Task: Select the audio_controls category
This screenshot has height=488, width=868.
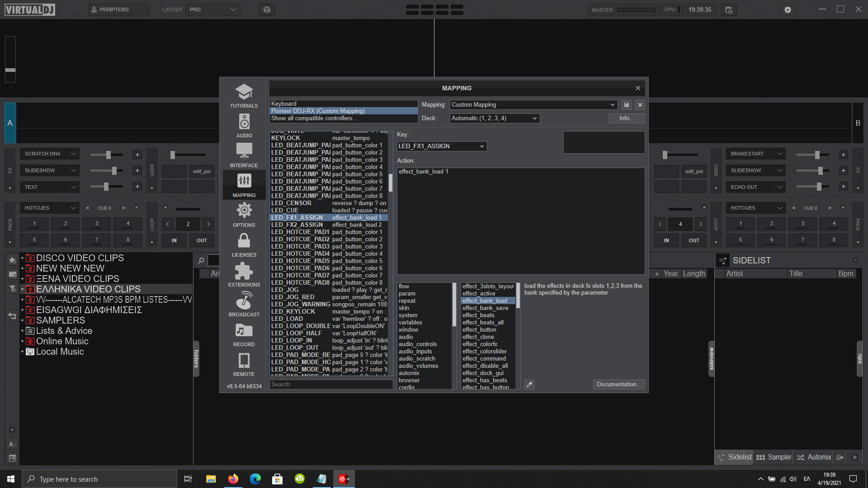Action: (425, 344)
